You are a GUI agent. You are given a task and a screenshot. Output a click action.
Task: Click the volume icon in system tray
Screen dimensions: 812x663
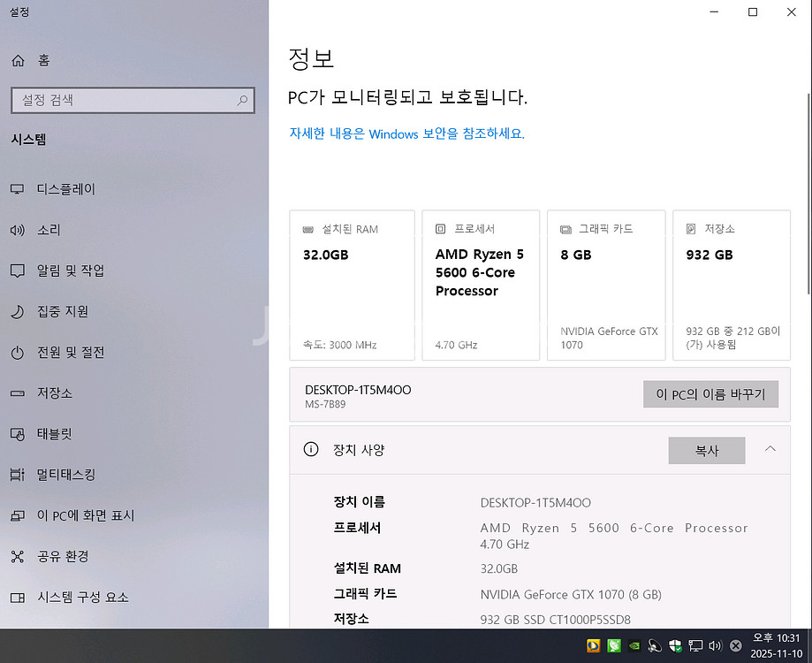[714, 645]
